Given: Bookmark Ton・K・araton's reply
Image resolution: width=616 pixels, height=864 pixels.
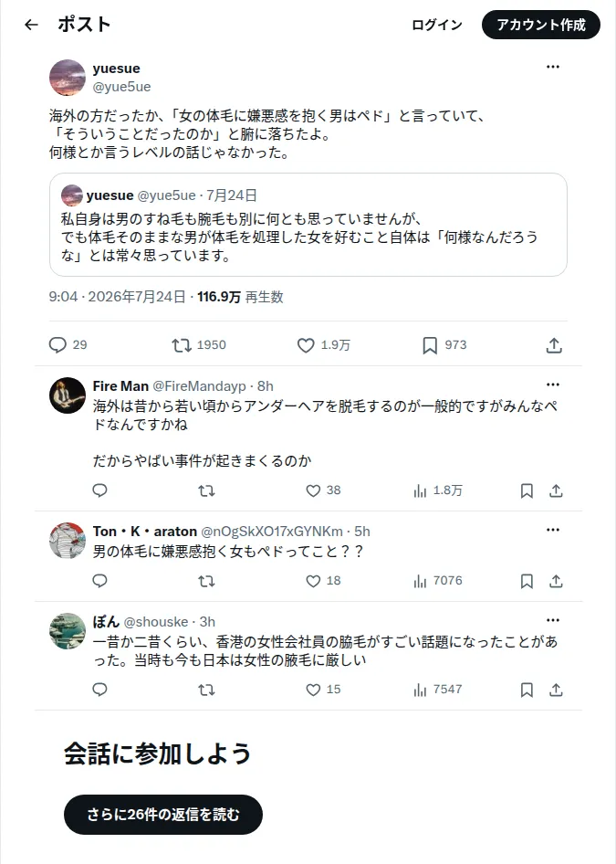Looking at the screenshot, I should (x=527, y=581).
